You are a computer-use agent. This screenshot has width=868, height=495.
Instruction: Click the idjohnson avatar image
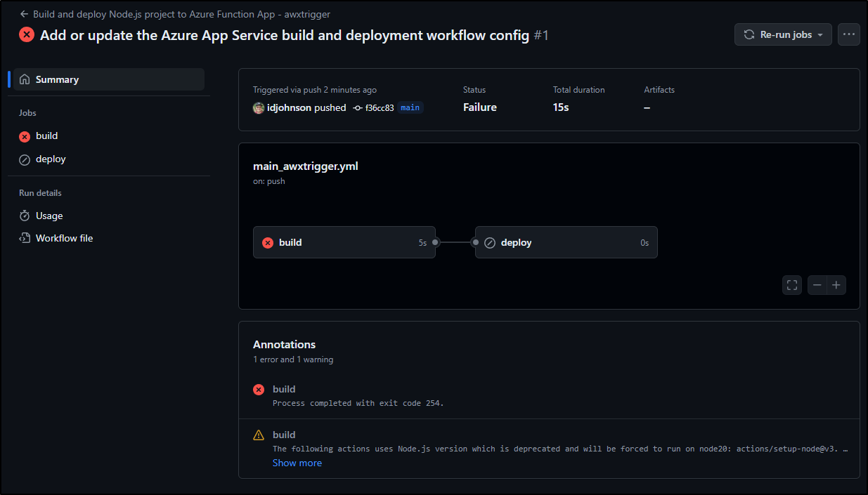tap(259, 107)
